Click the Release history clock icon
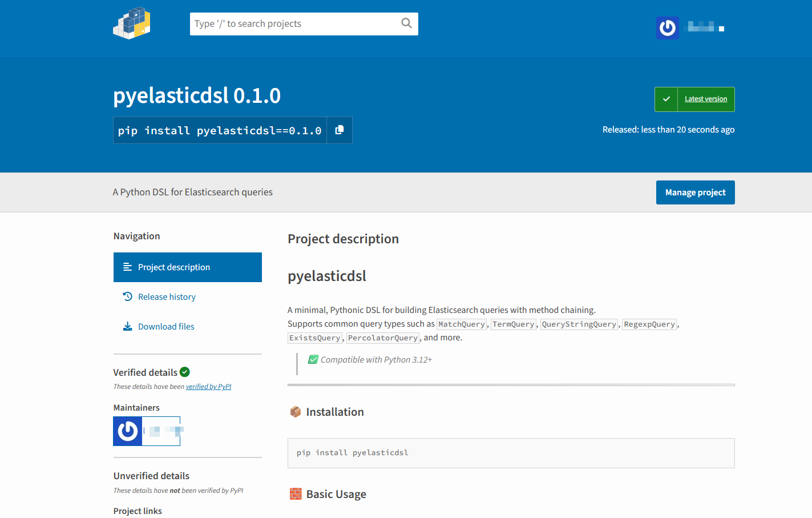812x518 pixels. (128, 296)
